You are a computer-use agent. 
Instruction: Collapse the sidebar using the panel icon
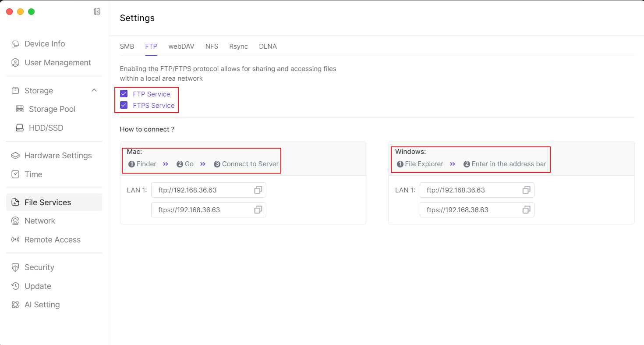pyautogui.click(x=97, y=12)
